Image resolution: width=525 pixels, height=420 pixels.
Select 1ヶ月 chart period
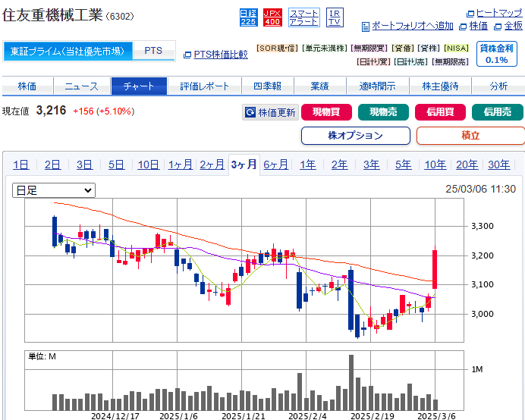pyautogui.click(x=180, y=165)
